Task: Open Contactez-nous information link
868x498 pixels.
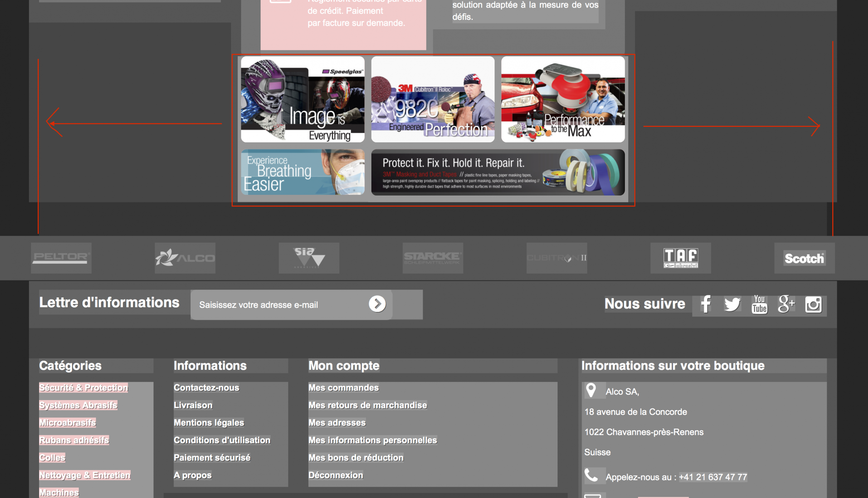Action: [x=207, y=388]
